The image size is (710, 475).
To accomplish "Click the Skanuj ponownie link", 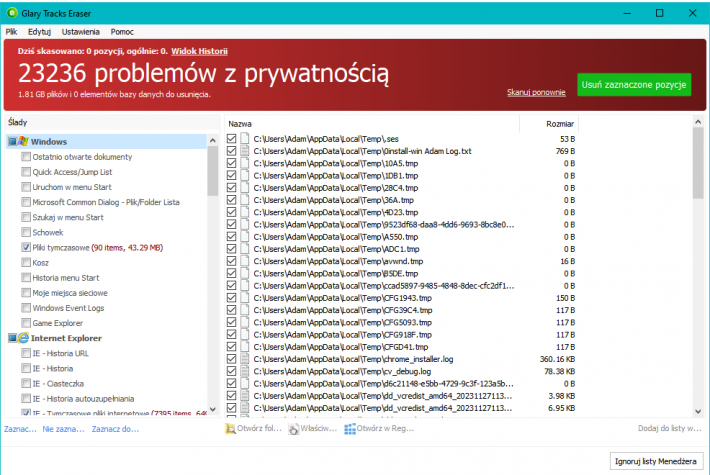I will 536,92.
